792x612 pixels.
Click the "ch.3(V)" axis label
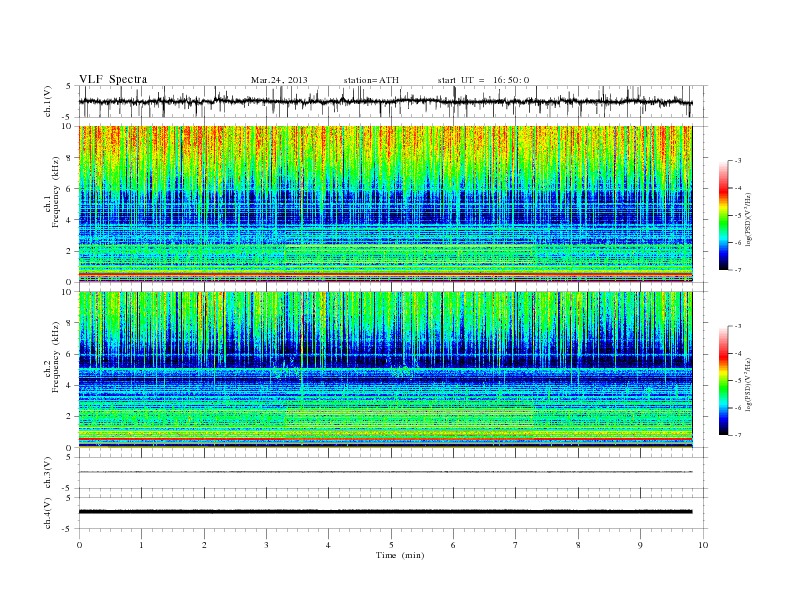coord(48,473)
